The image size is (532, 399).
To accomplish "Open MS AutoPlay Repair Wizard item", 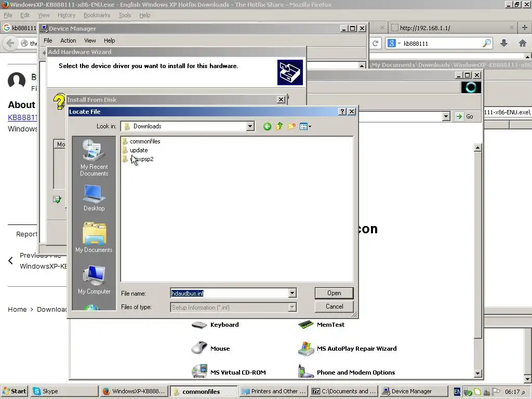I will (x=347, y=349).
